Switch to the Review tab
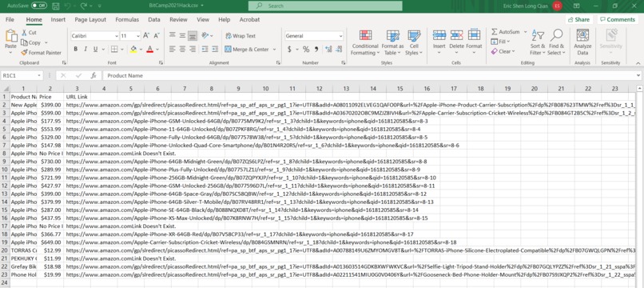The image size is (644, 288). click(178, 19)
